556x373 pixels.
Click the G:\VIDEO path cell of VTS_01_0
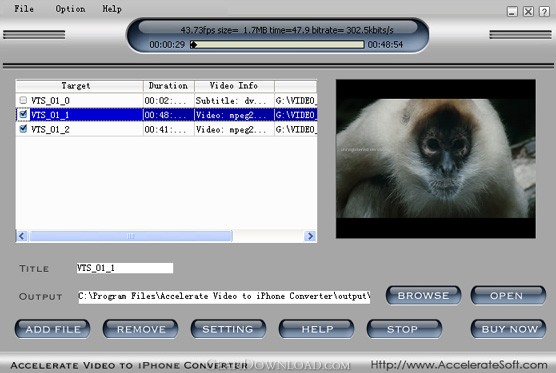(295, 101)
